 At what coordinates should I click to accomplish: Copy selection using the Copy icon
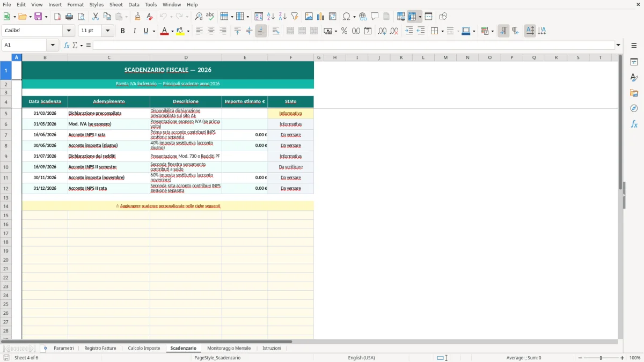pos(107,17)
